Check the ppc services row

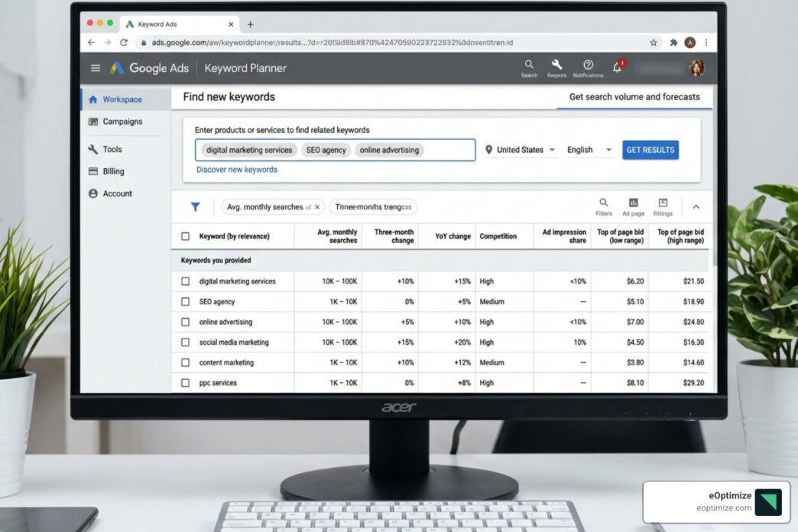coord(185,383)
